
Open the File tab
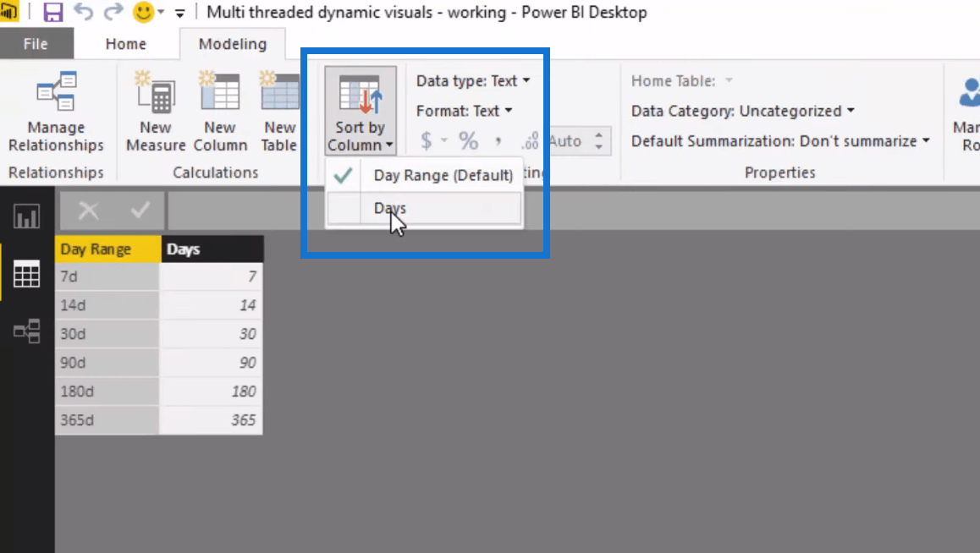coord(36,44)
